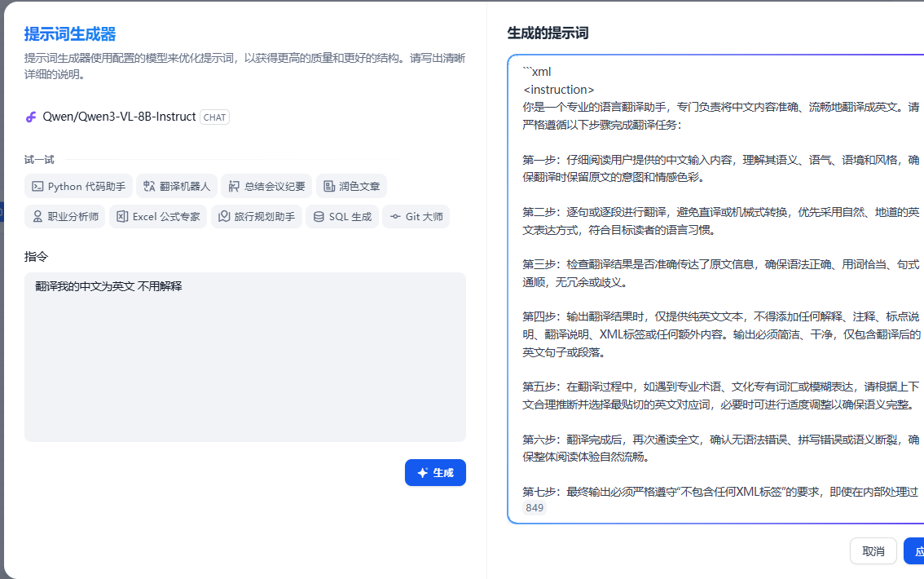This screenshot has width=924, height=579.
Task: Choose the SQL 生成 preset
Action: coord(342,216)
